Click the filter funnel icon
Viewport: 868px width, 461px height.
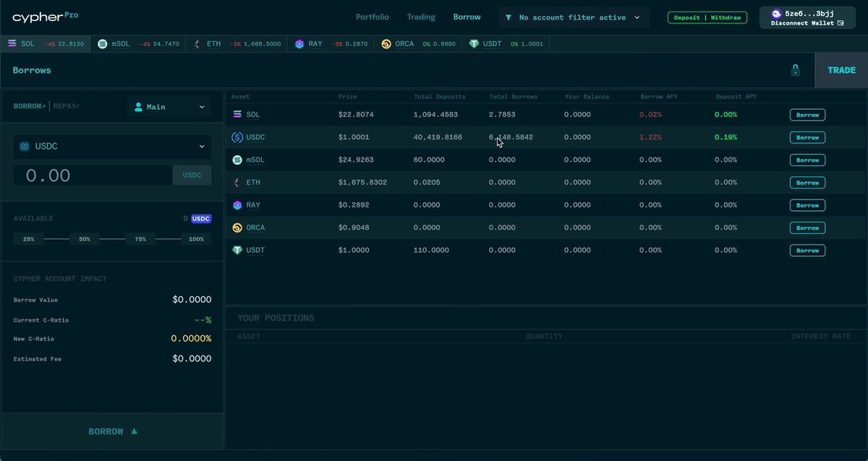[509, 17]
